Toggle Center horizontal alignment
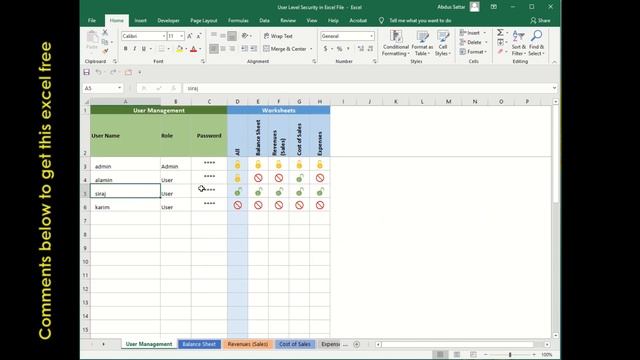 click(223, 49)
